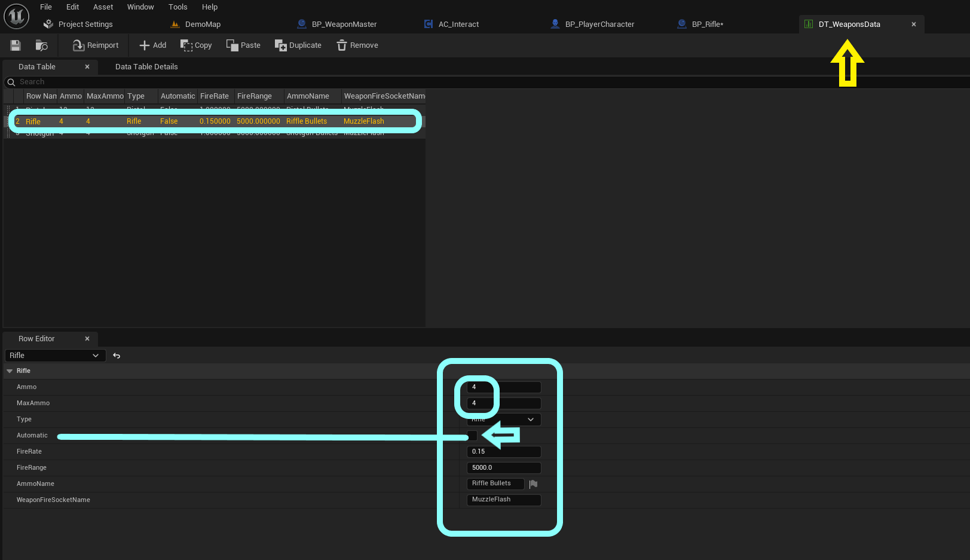Viewport: 970px width, 560px height.
Task: Click the Unreal Engine logo icon
Action: [16, 16]
